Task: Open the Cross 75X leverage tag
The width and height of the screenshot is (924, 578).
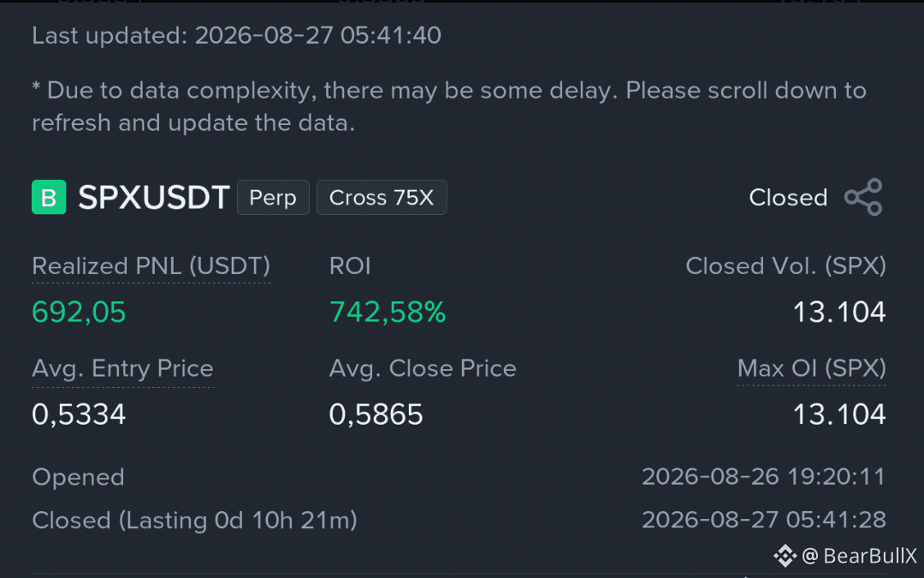Action: [382, 198]
